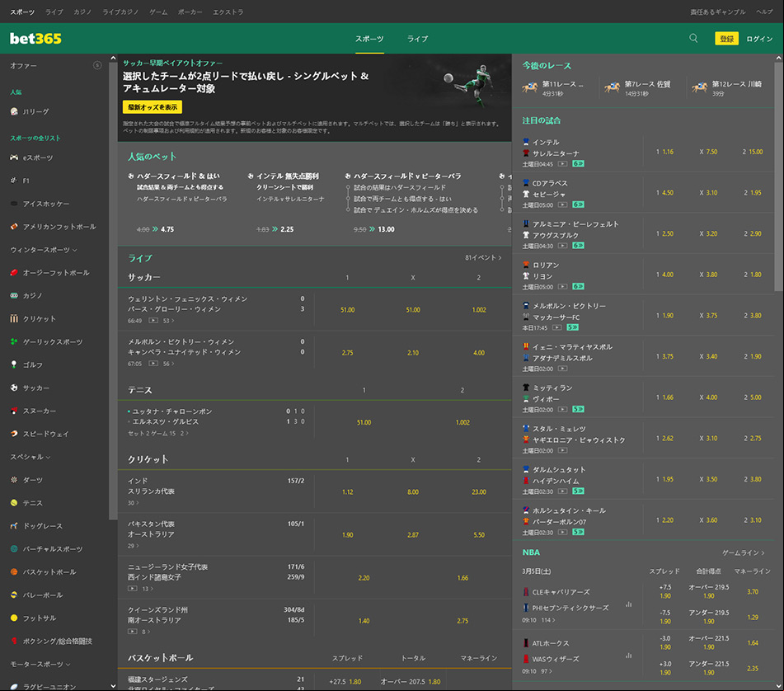Image resolution: width=784 pixels, height=691 pixels.
Task: Open ポーカー in the top menu
Action: [190, 12]
